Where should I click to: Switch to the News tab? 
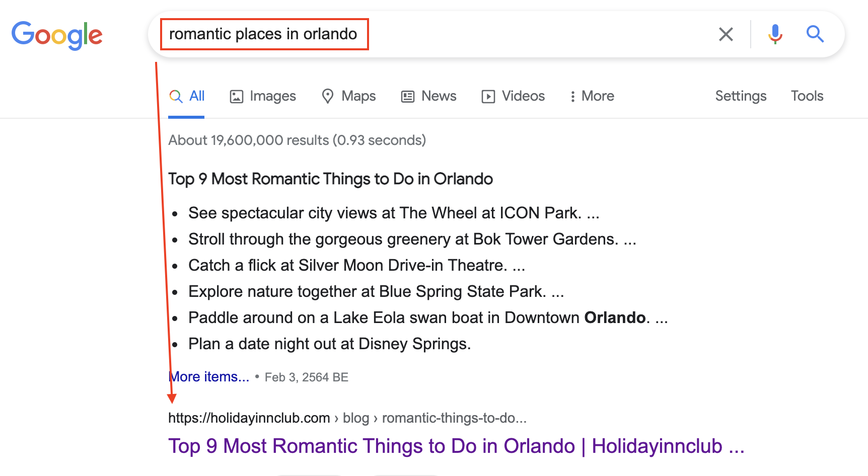pyautogui.click(x=428, y=96)
